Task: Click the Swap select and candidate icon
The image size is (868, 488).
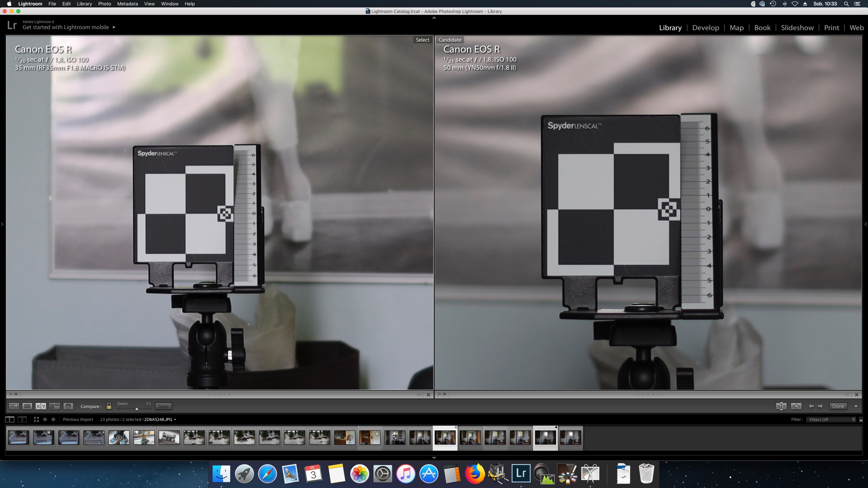Action: click(781, 406)
